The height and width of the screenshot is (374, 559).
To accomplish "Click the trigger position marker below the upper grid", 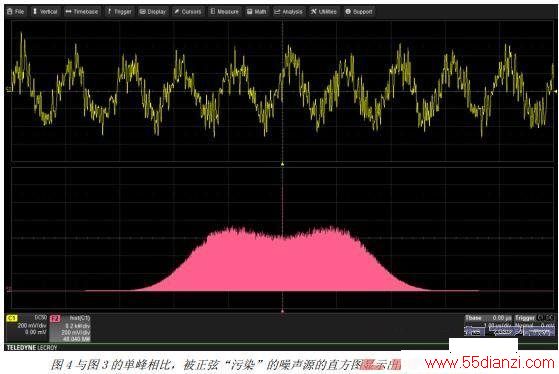I will point(282,164).
